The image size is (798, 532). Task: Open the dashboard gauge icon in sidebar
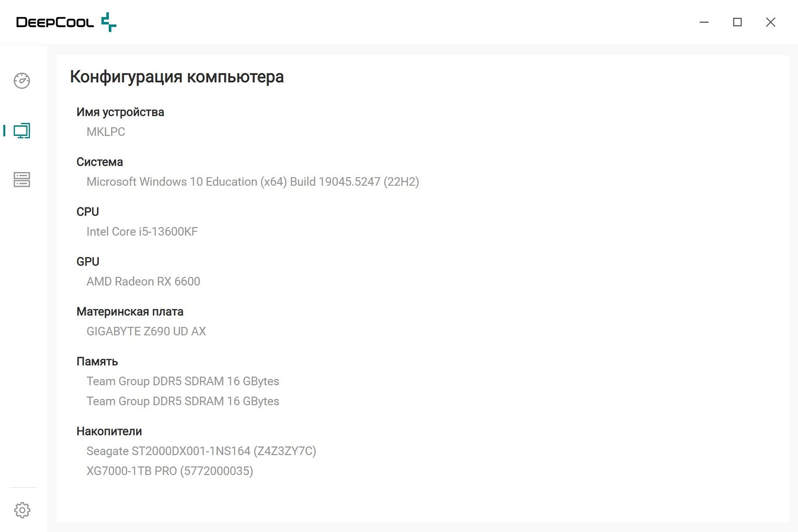tap(22, 80)
